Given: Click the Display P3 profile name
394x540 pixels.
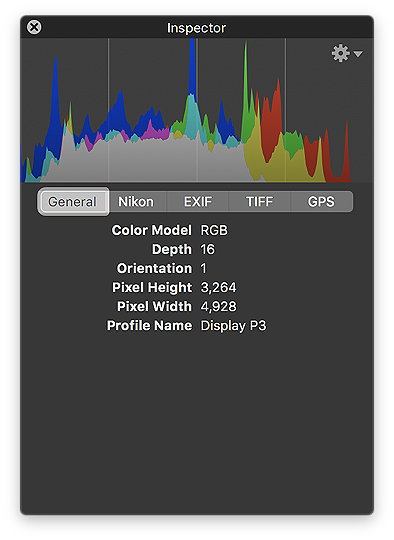Looking at the screenshot, I should tap(234, 325).
